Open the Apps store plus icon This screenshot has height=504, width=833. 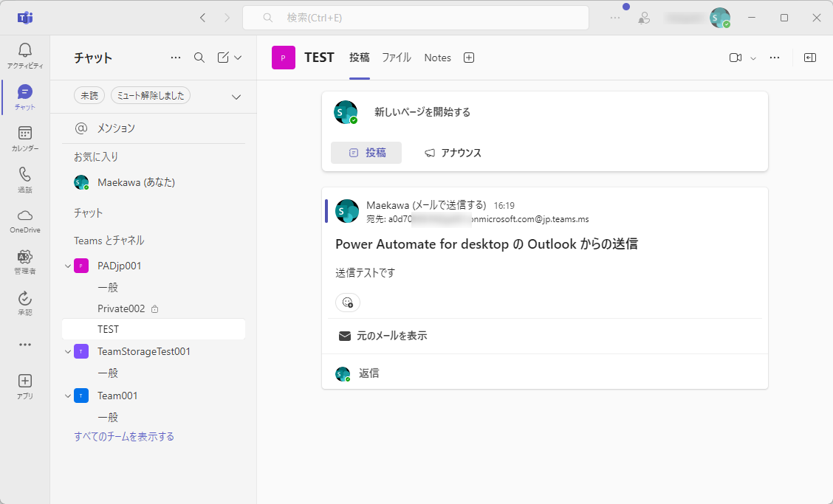[x=25, y=386]
